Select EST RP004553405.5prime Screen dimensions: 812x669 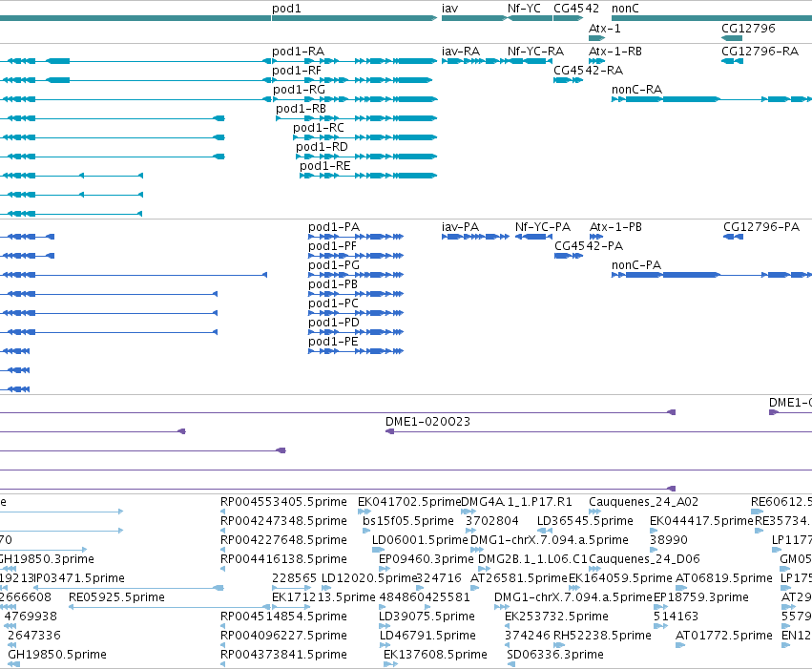click(283, 502)
